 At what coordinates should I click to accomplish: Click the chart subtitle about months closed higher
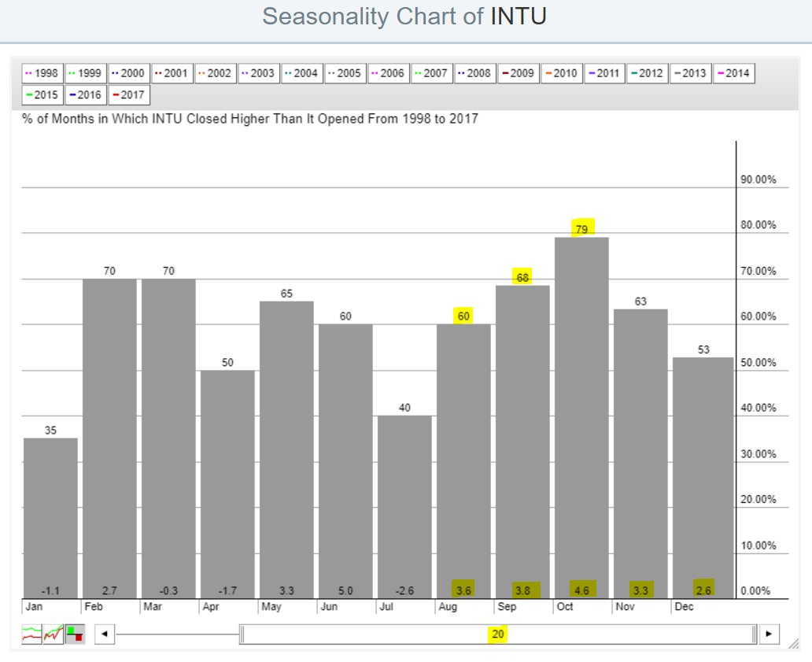pos(249,119)
